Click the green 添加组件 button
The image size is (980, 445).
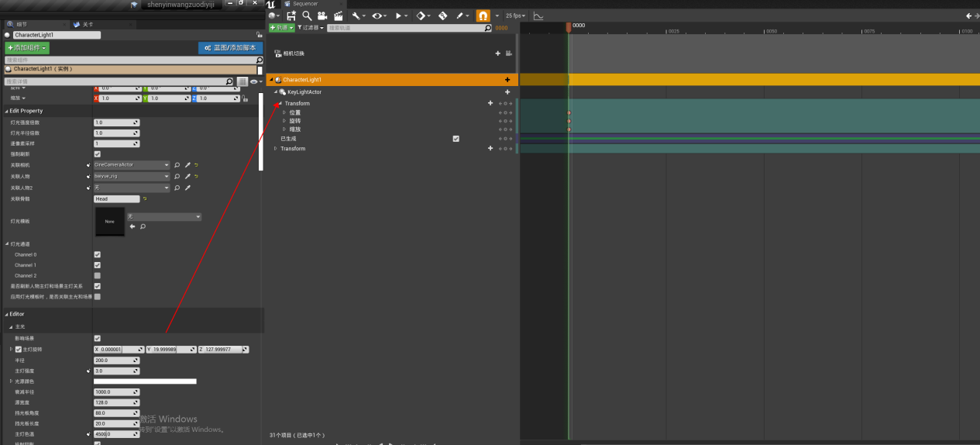27,48
